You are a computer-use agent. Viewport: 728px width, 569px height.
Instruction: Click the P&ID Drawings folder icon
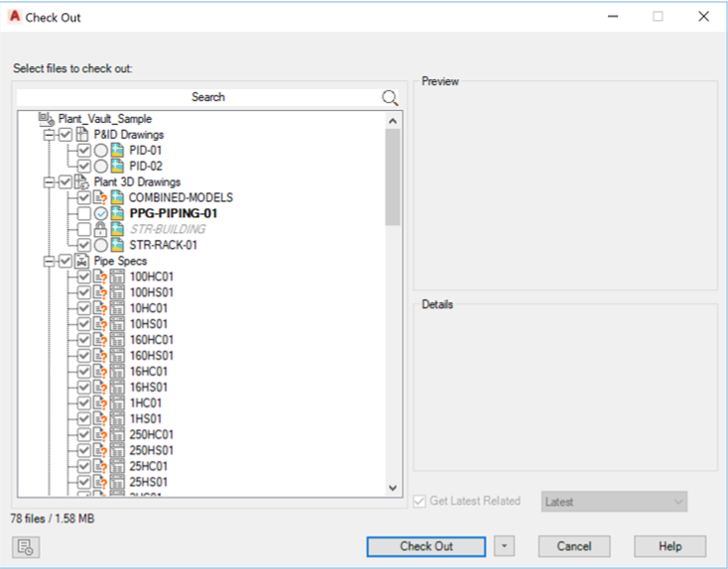(x=82, y=135)
